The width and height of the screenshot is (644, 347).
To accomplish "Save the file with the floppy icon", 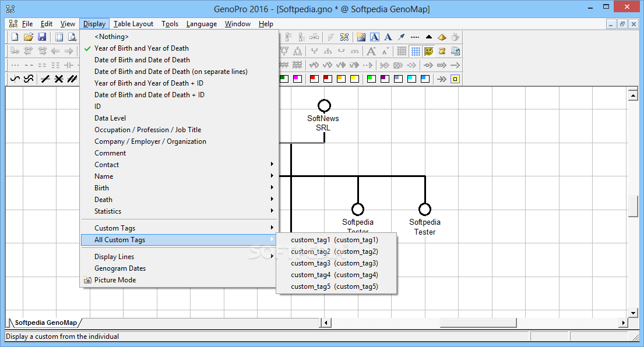I will 42,37.
